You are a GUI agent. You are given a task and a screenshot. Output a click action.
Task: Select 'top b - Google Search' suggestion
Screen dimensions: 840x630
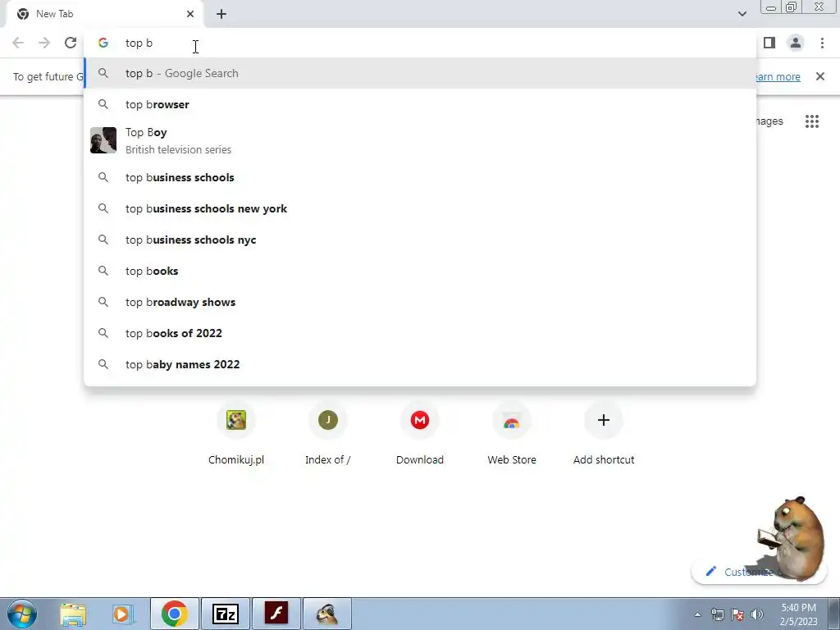click(x=420, y=73)
